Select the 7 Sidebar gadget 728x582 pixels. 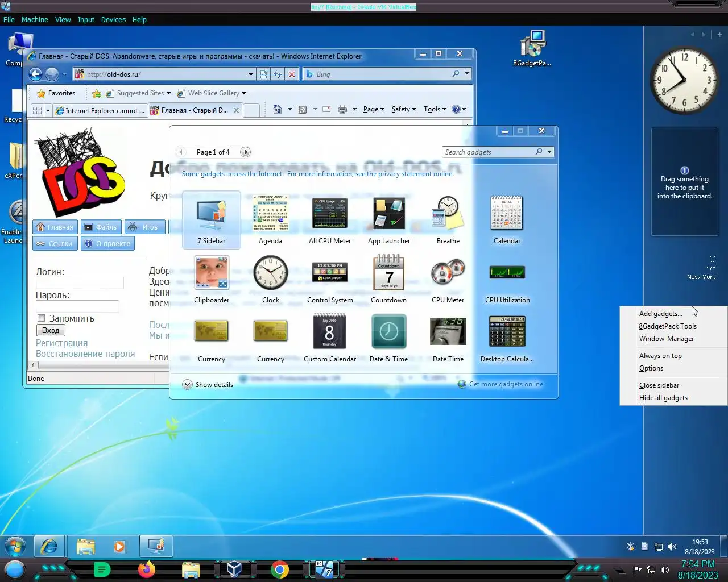212,220
